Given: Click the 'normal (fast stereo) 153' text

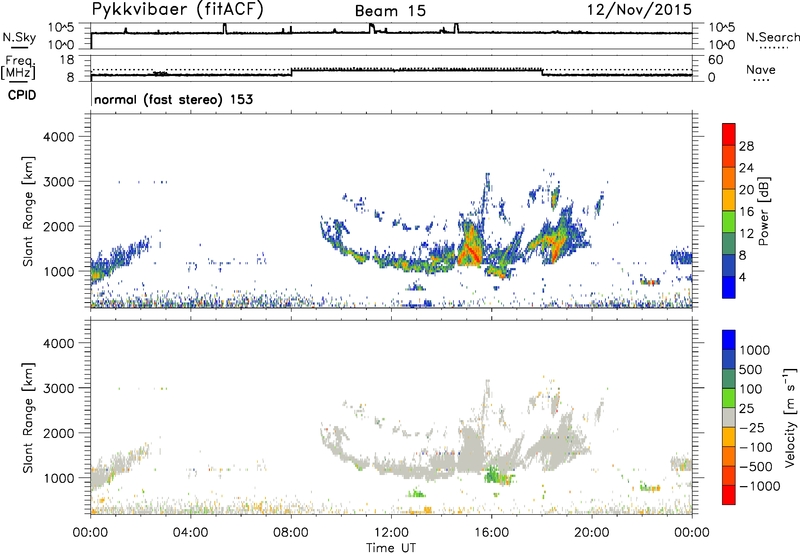Looking at the screenshot, I should [x=173, y=99].
